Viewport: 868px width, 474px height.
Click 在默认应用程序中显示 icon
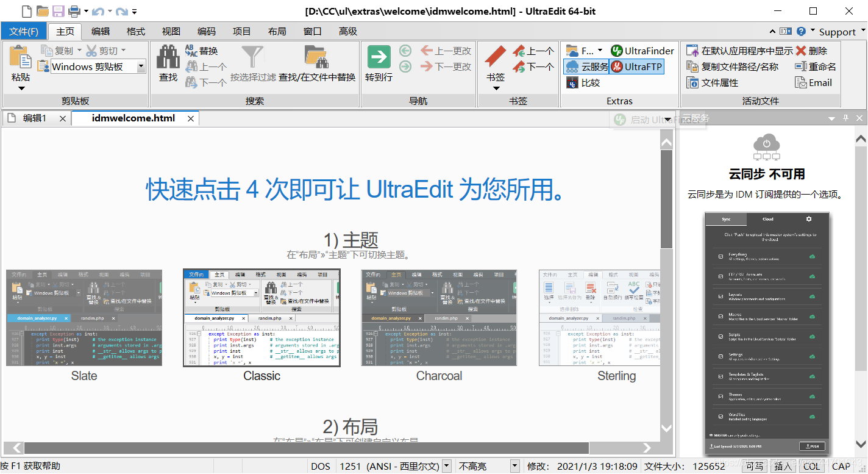[x=692, y=51]
